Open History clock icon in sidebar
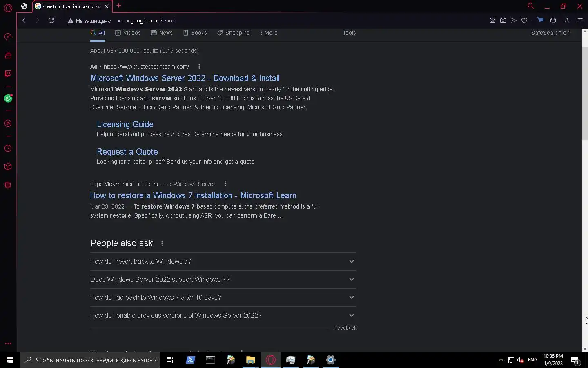Image resolution: width=588 pixels, height=368 pixels. (8, 148)
